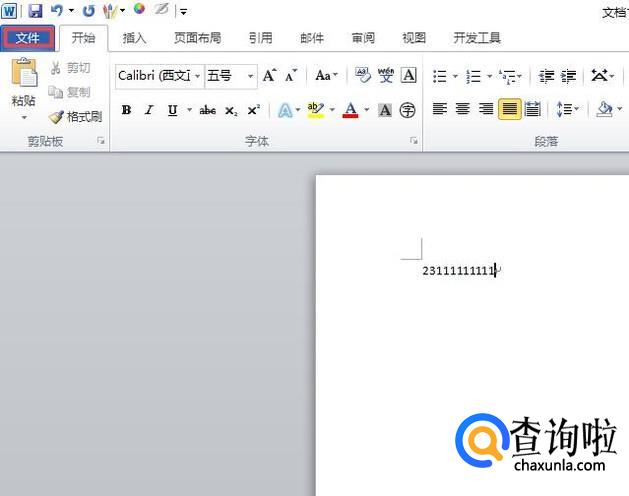Image resolution: width=629 pixels, height=496 pixels.
Task: Open the 字体 dialog launcher
Action: 414,140
